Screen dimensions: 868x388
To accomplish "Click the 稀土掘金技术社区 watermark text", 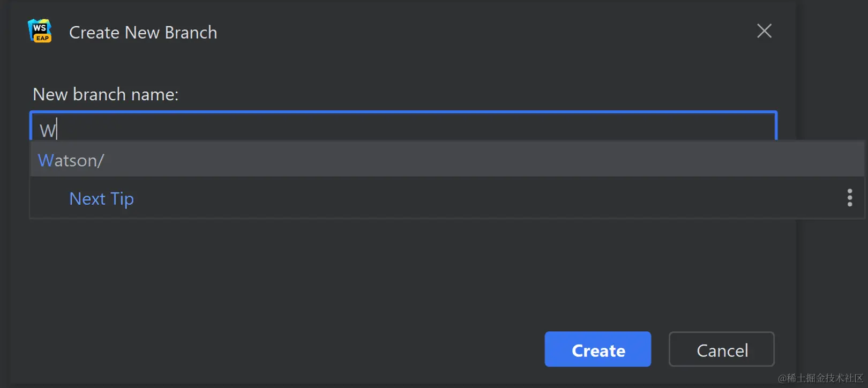I will [x=819, y=378].
